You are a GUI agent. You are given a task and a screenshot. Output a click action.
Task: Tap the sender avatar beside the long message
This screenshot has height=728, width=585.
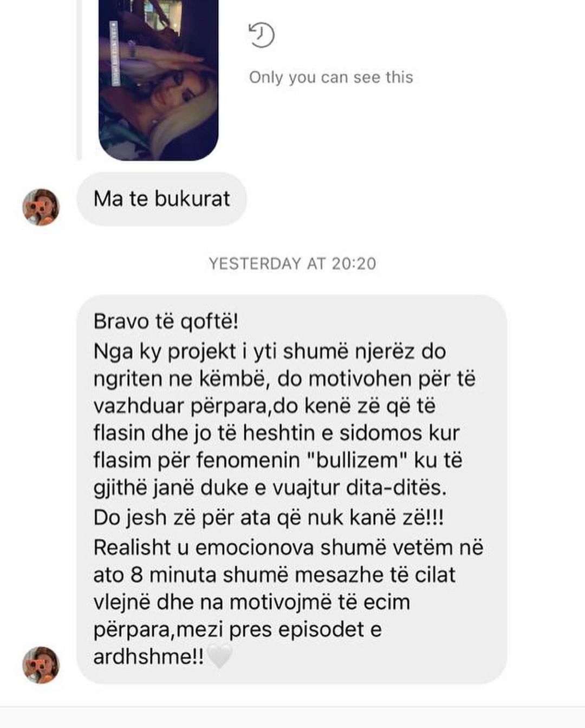click(x=41, y=665)
